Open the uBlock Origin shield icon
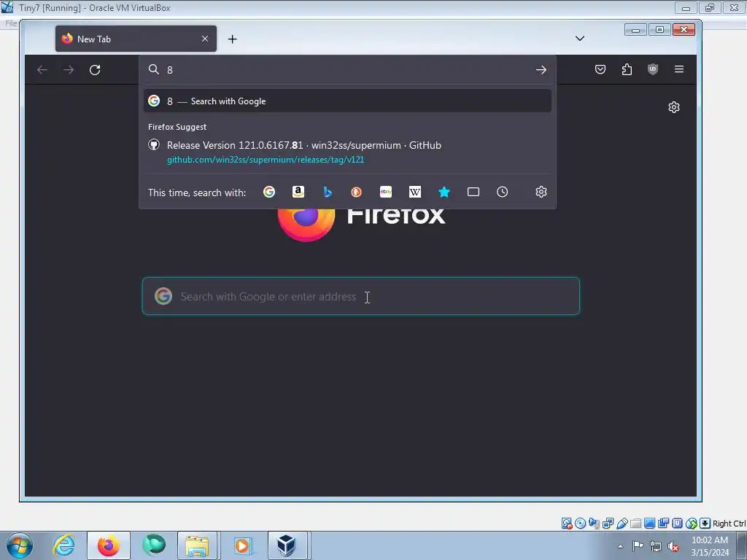747x560 pixels. click(653, 69)
